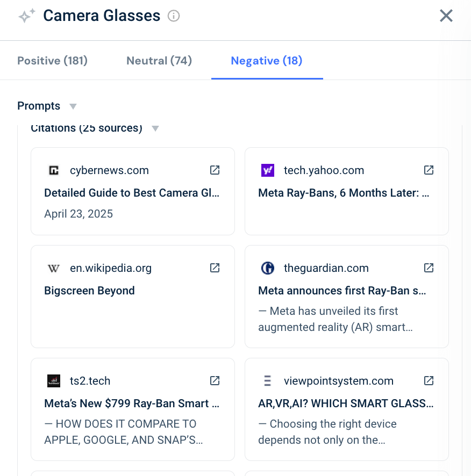Click the Guardian favicon icon
Image resolution: width=471 pixels, height=476 pixels.
[267, 268]
